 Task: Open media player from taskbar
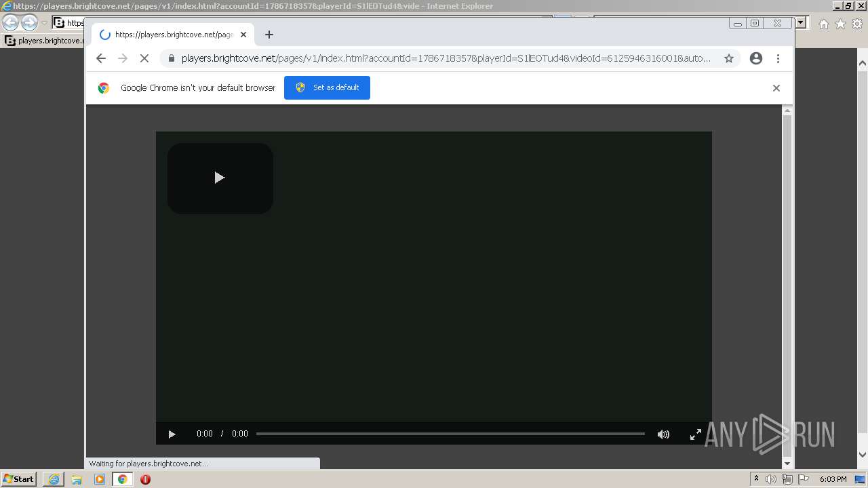point(100,479)
